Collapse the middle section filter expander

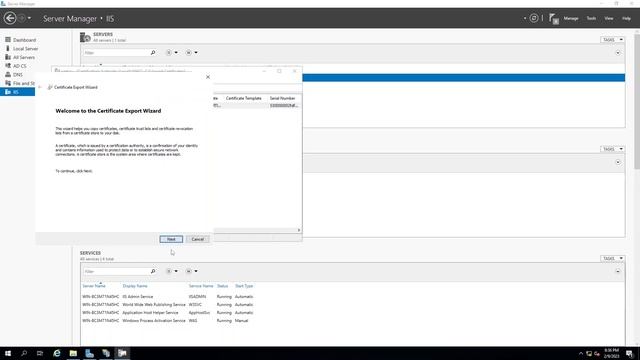pos(618,162)
